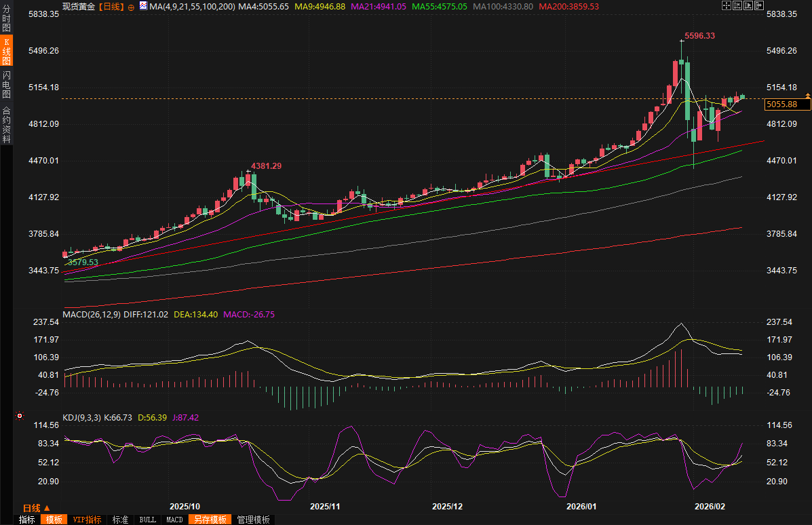Toggle the 模板 button in bottom bar

coord(54,520)
